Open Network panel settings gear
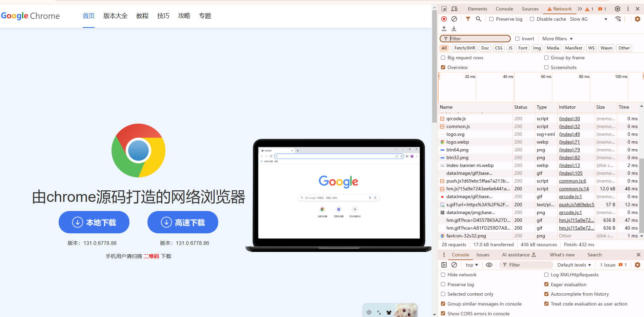The width and height of the screenshot is (644, 317). tap(638, 19)
